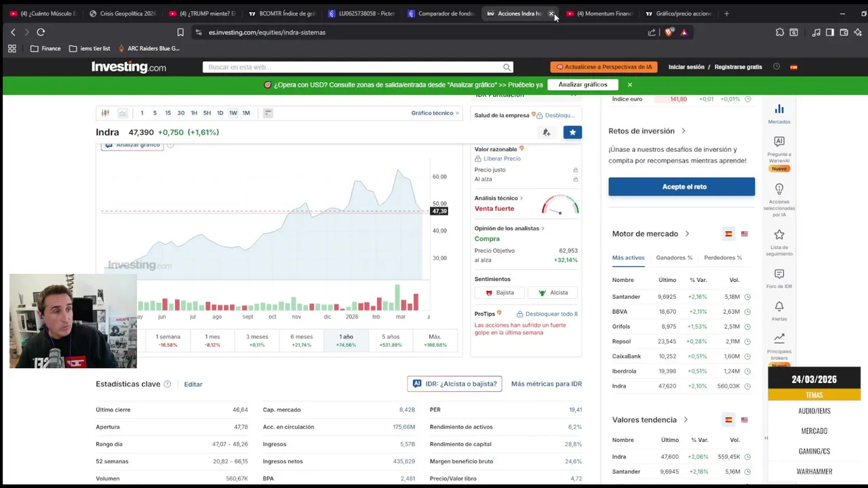Open Gráfico técnico full chart link
The height and width of the screenshot is (488, 868).
435,113
